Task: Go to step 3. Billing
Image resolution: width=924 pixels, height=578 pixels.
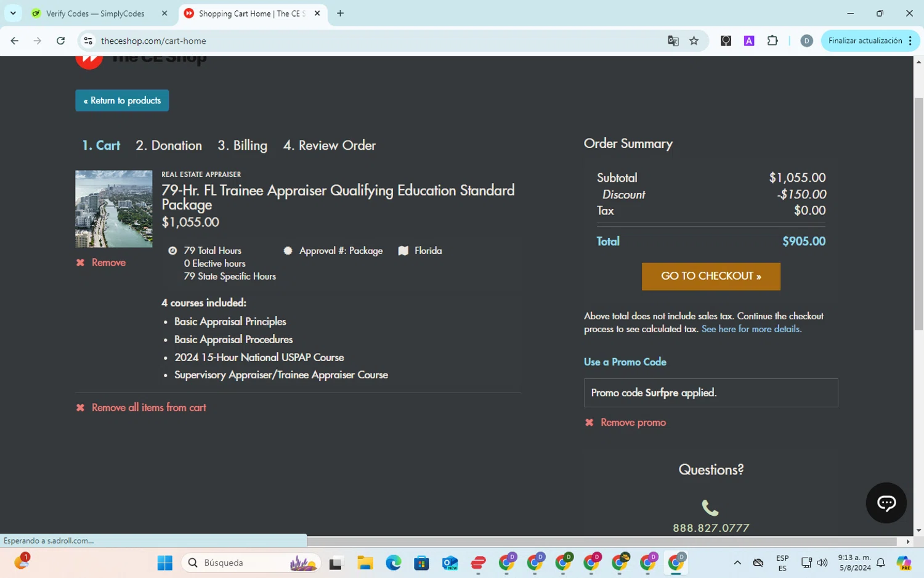Action: point(242,145)
